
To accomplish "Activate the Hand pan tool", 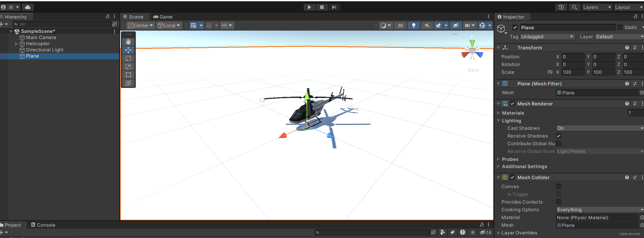I will pyautogui.click(x=128, y=41).
